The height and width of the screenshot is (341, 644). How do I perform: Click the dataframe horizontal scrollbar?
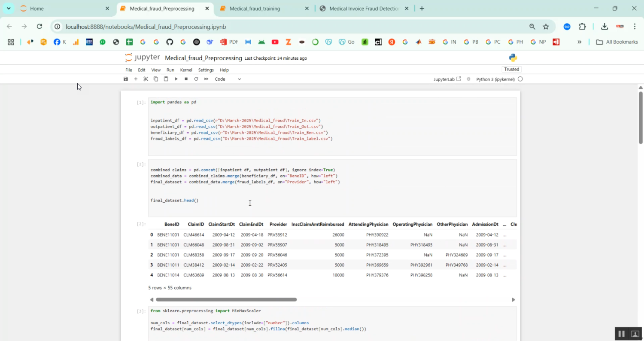tap(226, 300)
